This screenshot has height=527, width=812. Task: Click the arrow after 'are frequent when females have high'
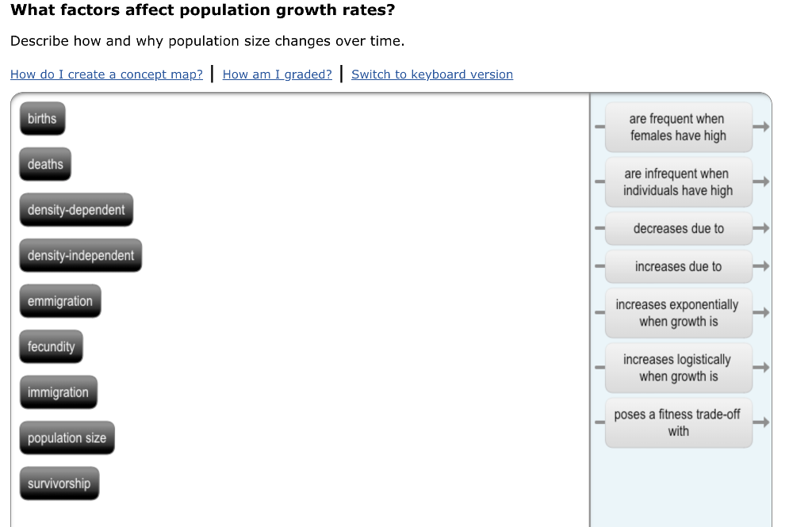click(762, 125)
